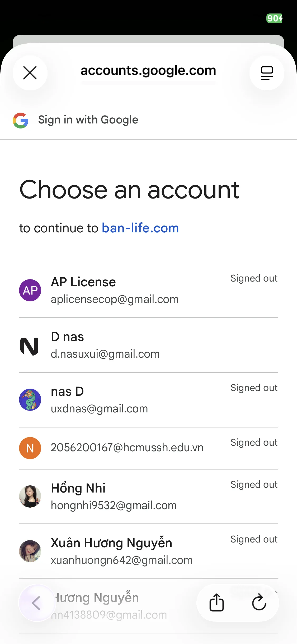Tap the purple AP avatar
Viewport: 297px width, 644px height.
click(x=30, y=290)
